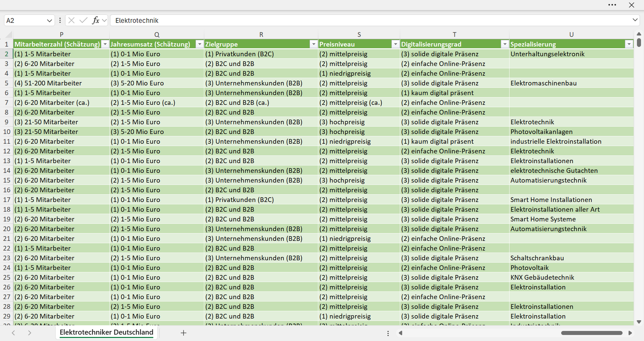This screenshot has width=644, height=341.
Task: Select column U header
Action: [571, 35]
